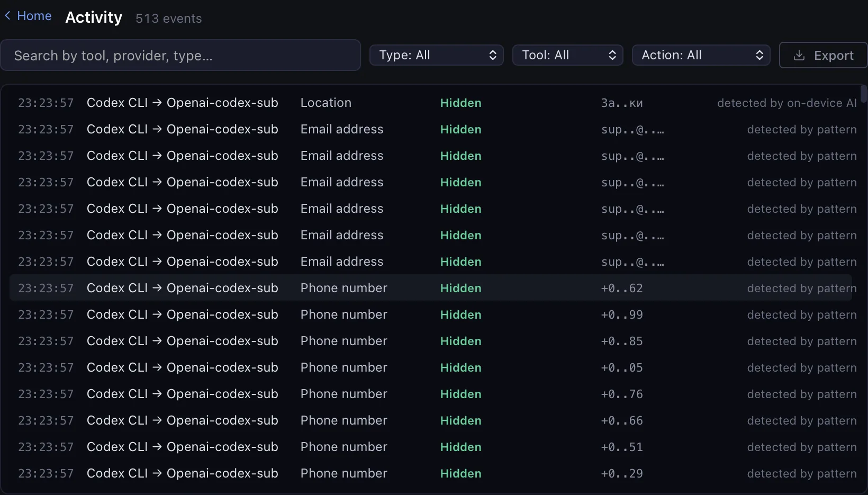This screenshot has height=495, width=868.
Task: Click the vertical scrollbar of the activity list
Action: [863, 94]
